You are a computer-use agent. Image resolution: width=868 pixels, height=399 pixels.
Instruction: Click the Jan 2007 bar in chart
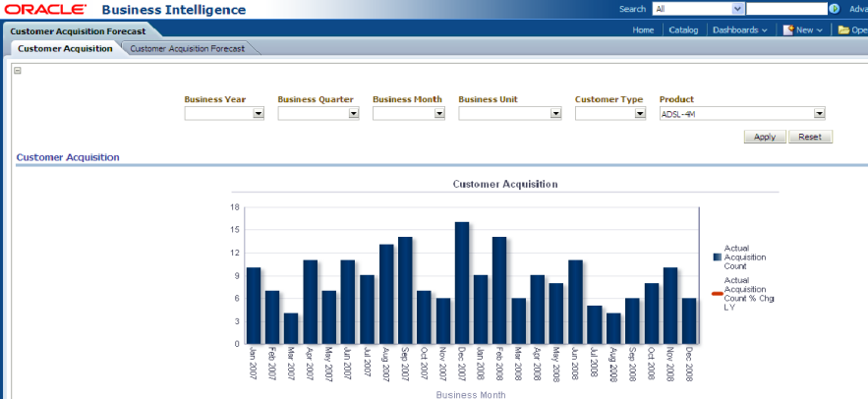point(254,306)
